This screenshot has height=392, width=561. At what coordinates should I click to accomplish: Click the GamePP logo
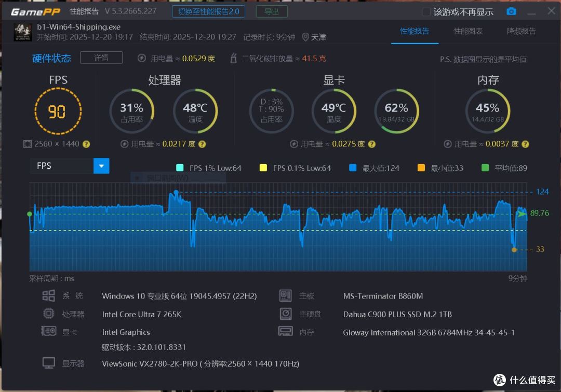35,12
